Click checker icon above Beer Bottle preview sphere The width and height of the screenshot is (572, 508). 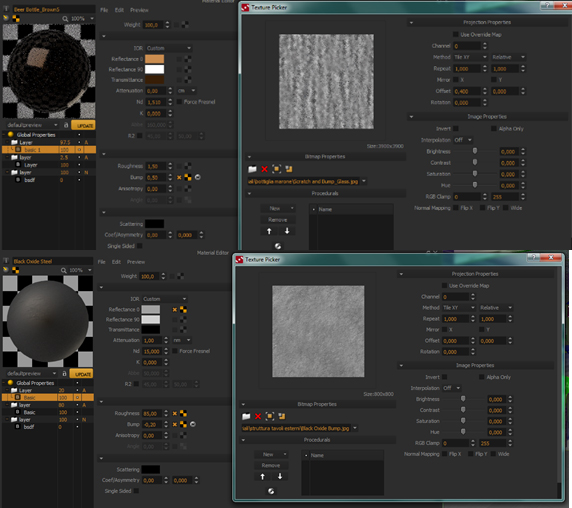coord(16,18)
